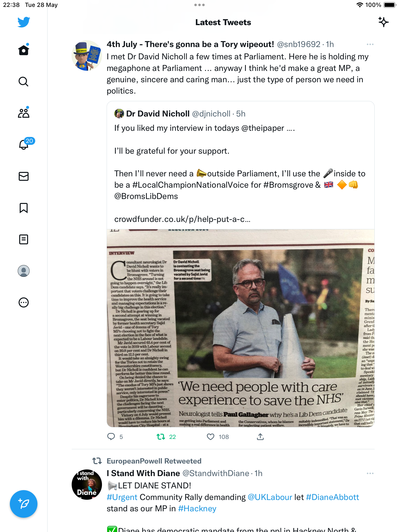Open Lists icon in sidebar
The image size is (399, 532).
pos(24,239)
